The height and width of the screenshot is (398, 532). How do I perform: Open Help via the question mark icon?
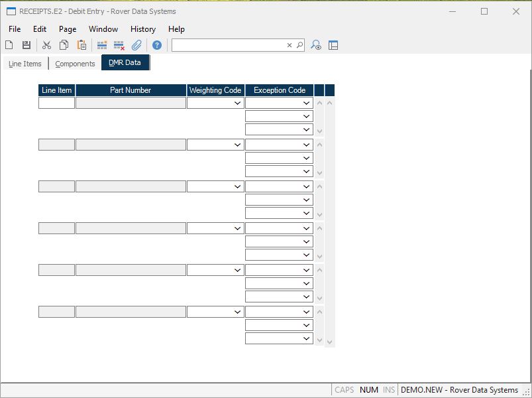[x=157, y=45]
